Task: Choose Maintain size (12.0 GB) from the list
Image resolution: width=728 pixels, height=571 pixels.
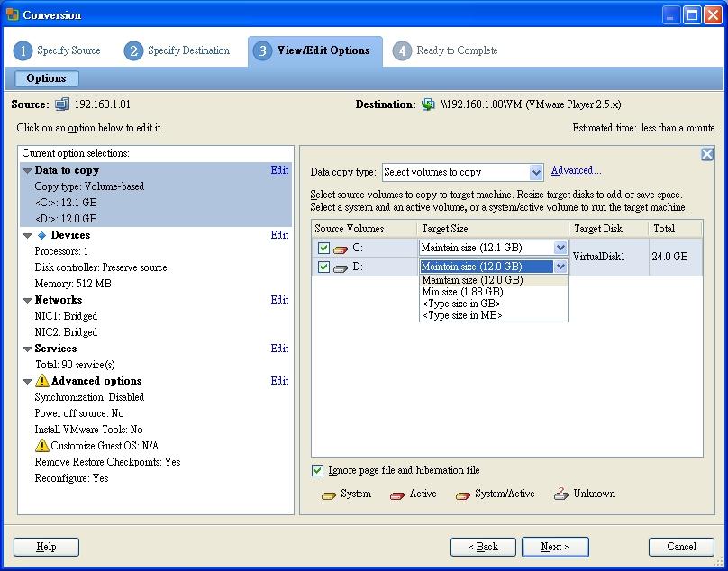Action: pyautogui.click(x=493, y=280)
